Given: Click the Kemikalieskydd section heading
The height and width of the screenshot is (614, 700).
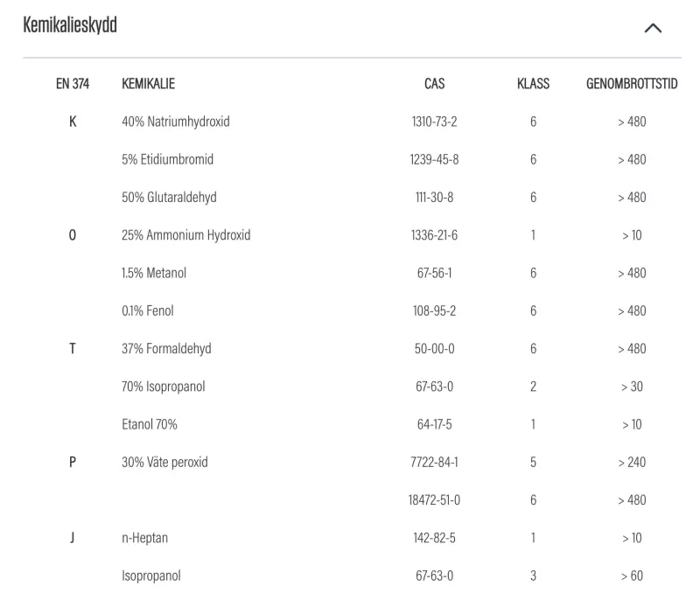Looking at the screenshot, I should (x=70, y=26).
